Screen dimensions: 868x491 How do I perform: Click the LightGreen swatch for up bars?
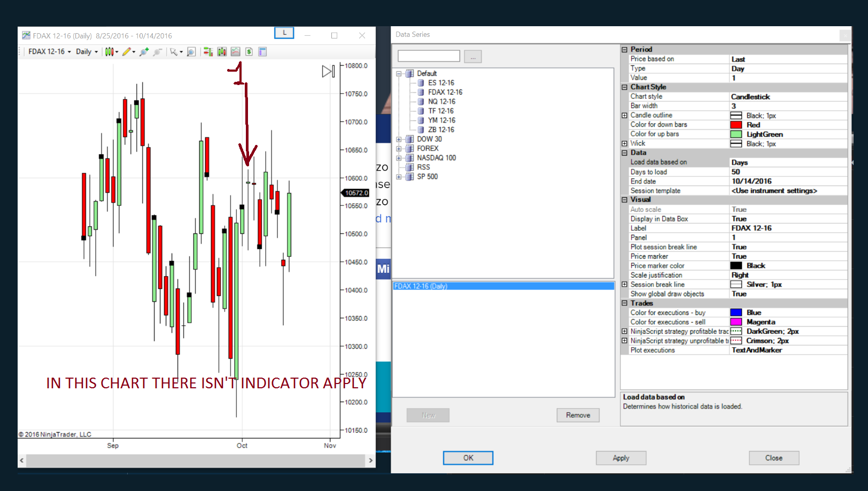pyautogui.click(x=736, y=134)
